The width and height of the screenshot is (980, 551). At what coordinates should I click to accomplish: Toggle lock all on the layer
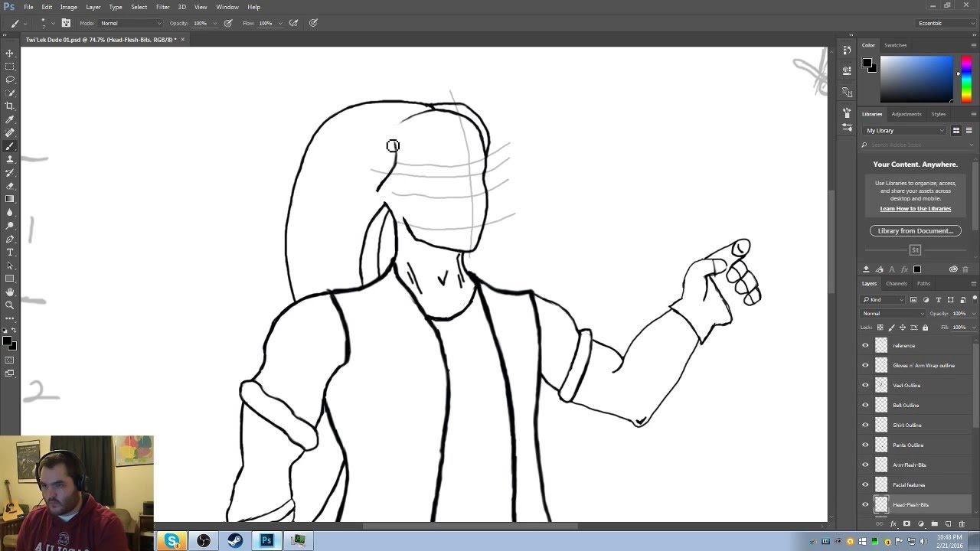[x=925, y=328]
